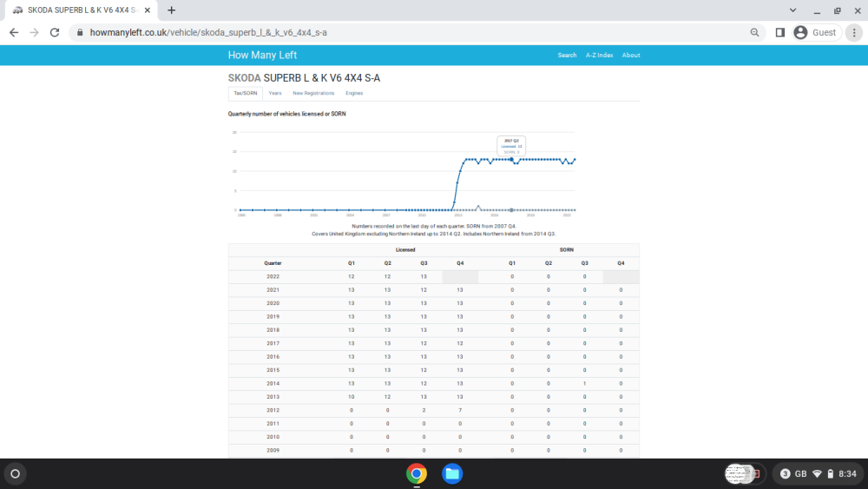The width and height of the screenshot is (868, 489).
Task: Reload the page with the refresh icon
Action: 54,33
